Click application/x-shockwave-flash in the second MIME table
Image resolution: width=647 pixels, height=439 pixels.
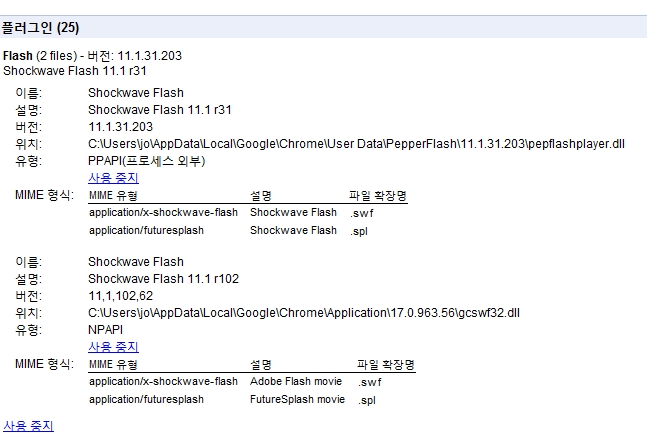pyautogui.click(x=163, y=381)
